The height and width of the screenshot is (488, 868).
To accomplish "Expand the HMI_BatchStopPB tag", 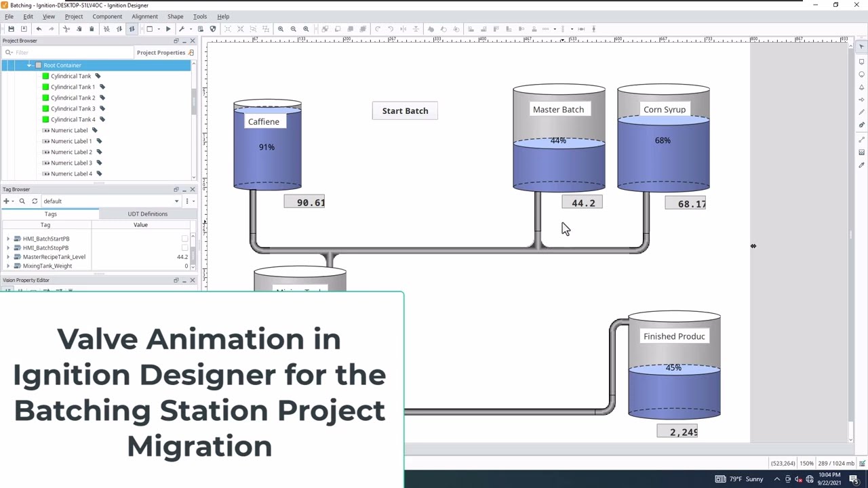I will (x=8, y=247).
